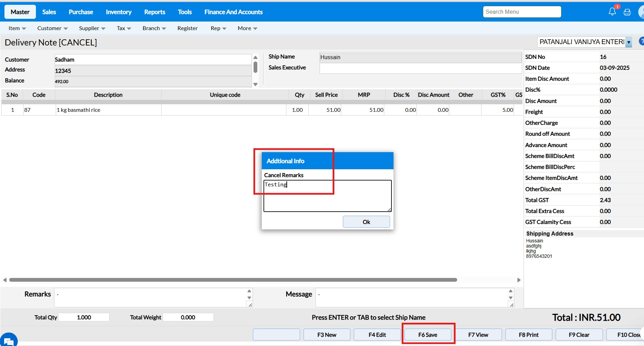The image size is (644, 346).
Task: Click the Total Qty field
Action: coord(84,317)
